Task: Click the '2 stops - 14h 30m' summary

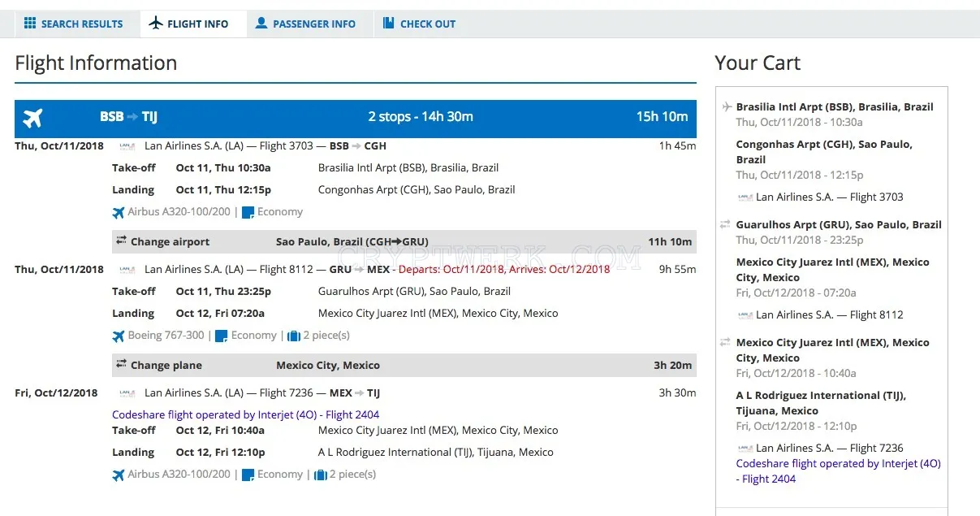Action: click(421, 117)
